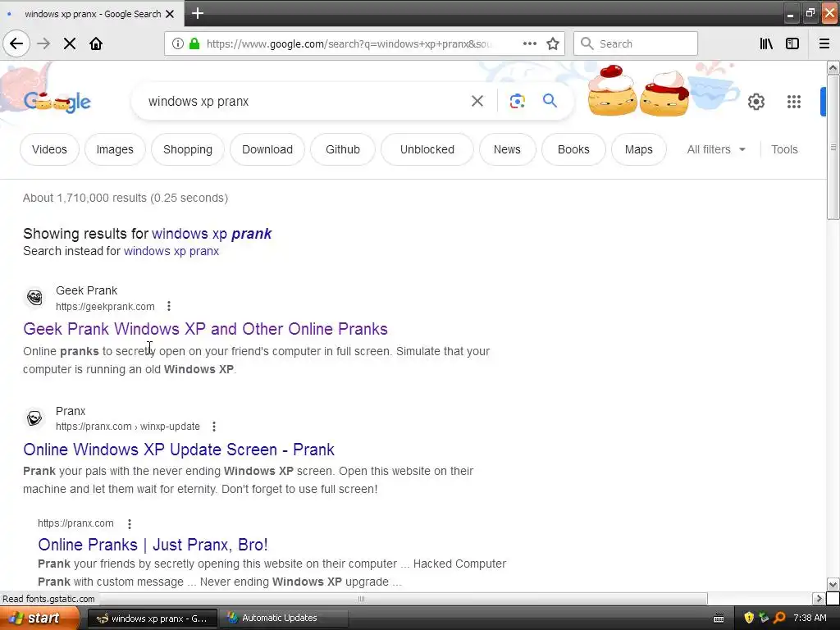The width and height of the screenshot is (840, 630).
Task: Go back with the browser back arrow
Action: click(16, 43)
